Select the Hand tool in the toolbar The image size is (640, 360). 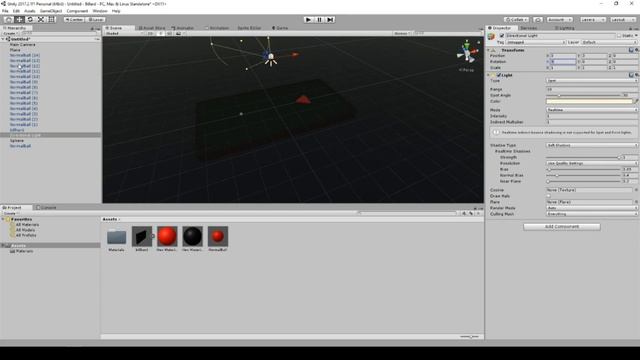coord(8,20)
